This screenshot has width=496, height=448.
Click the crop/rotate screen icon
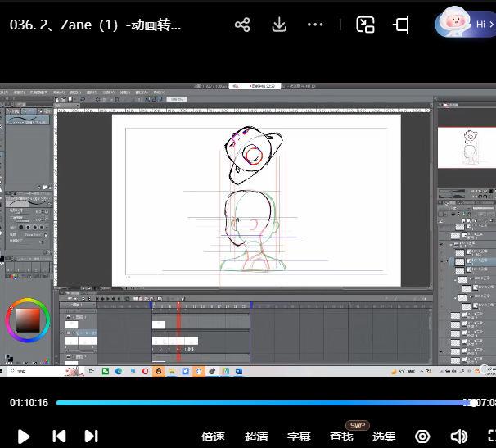point(401,25)
